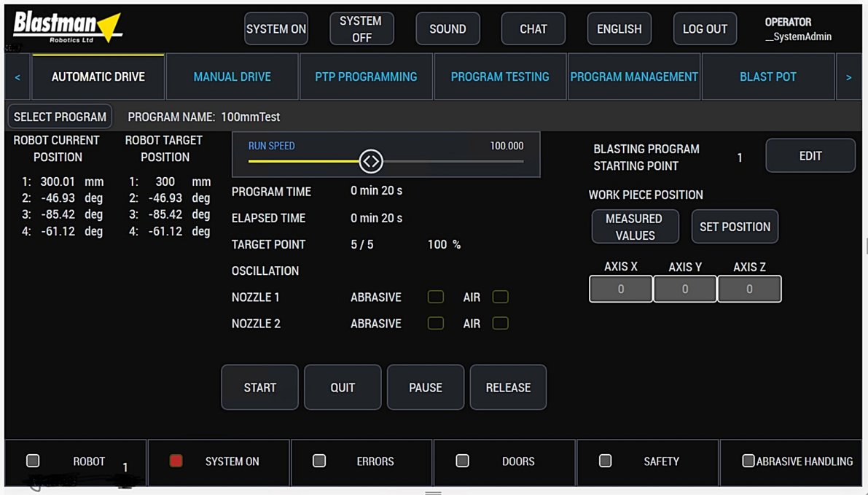Image resolution: width=868 pixels, height=495 pixels.
Task: Click EDIT next to blasting program starting point
Action: tap(810, 155)
